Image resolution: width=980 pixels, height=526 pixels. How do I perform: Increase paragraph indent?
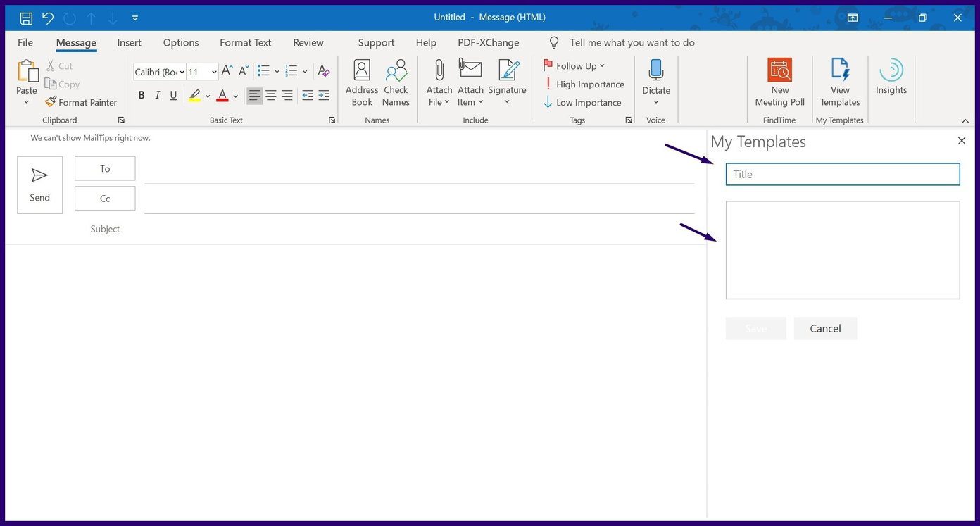[x=324, y=95]
